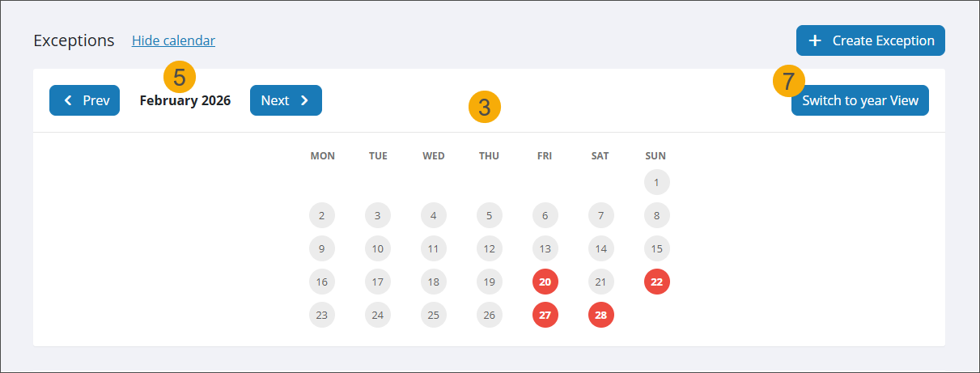The width and height of the screenshot is (980, 373).
Task: Switch to year view
Action: (859, 100)
